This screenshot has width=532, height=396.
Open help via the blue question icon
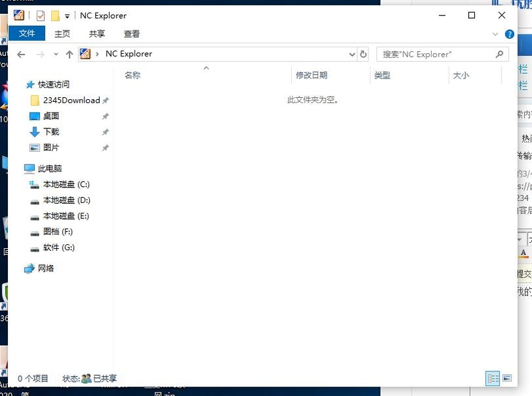click(509, 34)
